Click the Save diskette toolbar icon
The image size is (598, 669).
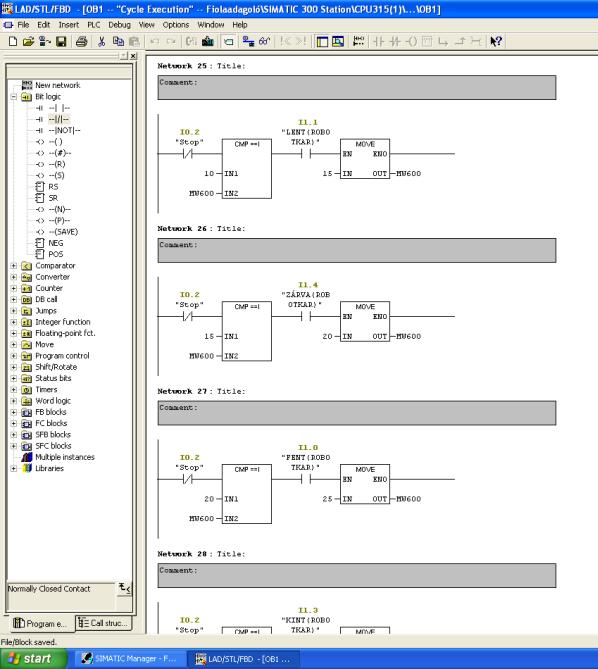click(61, 41)
